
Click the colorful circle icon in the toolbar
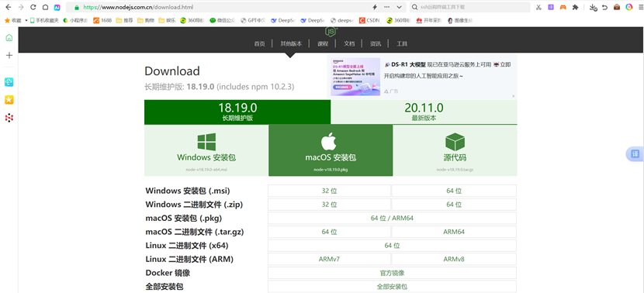629,7
